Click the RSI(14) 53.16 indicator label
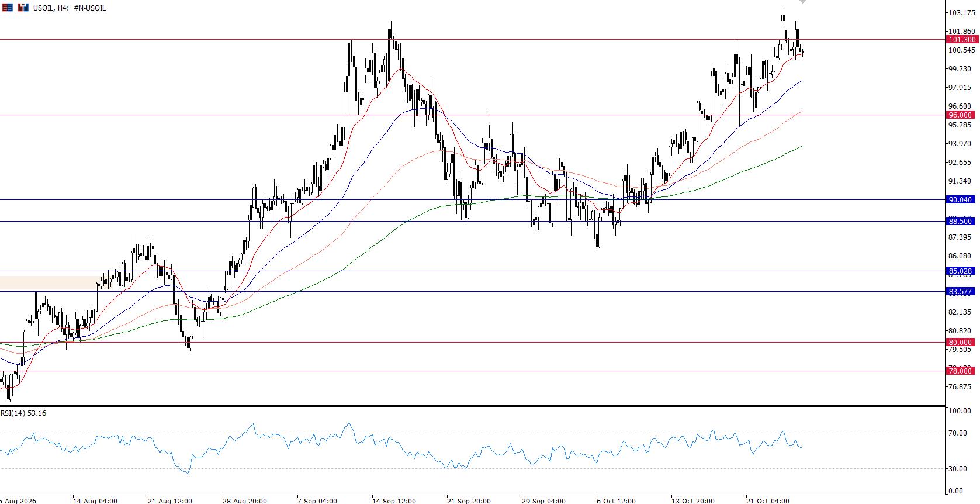 [x=23, y=413]
